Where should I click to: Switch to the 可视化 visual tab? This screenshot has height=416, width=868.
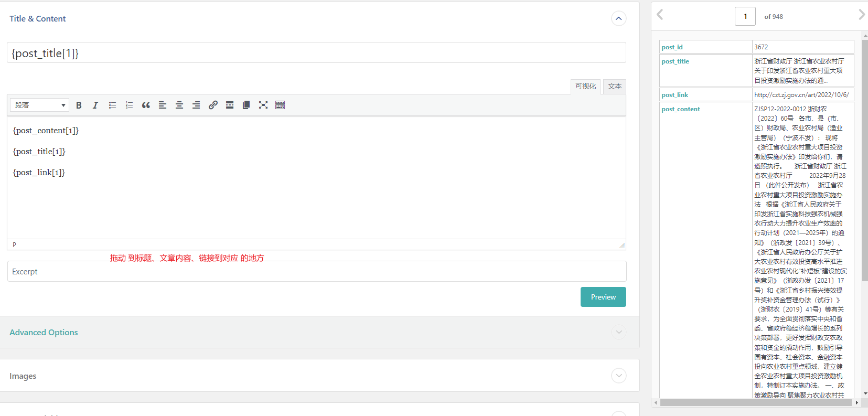(585, 87)
